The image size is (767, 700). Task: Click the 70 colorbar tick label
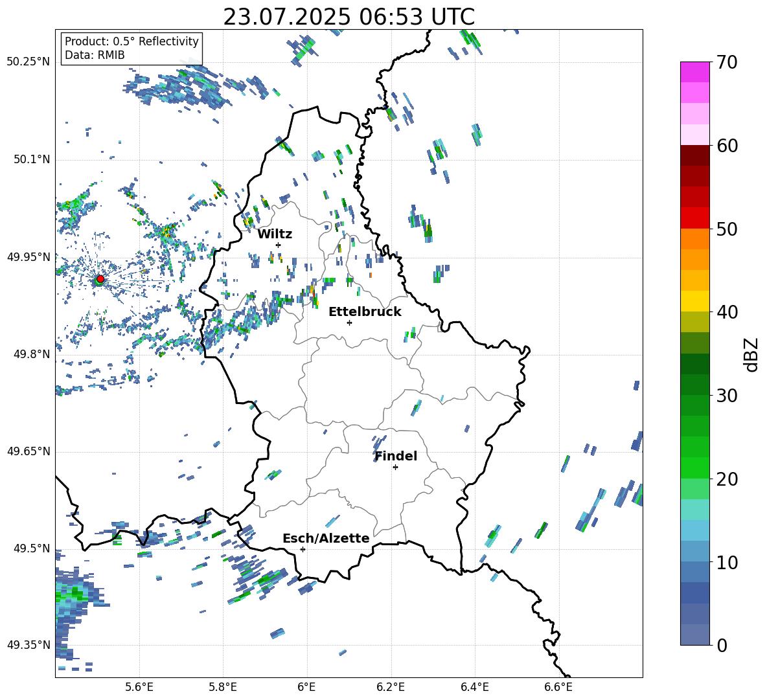pos(727,63)
